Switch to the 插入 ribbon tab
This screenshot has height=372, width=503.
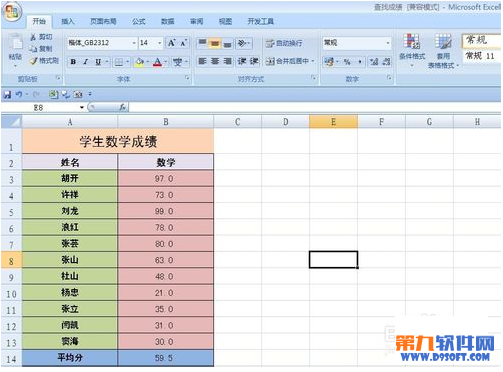tap(68, 21)
